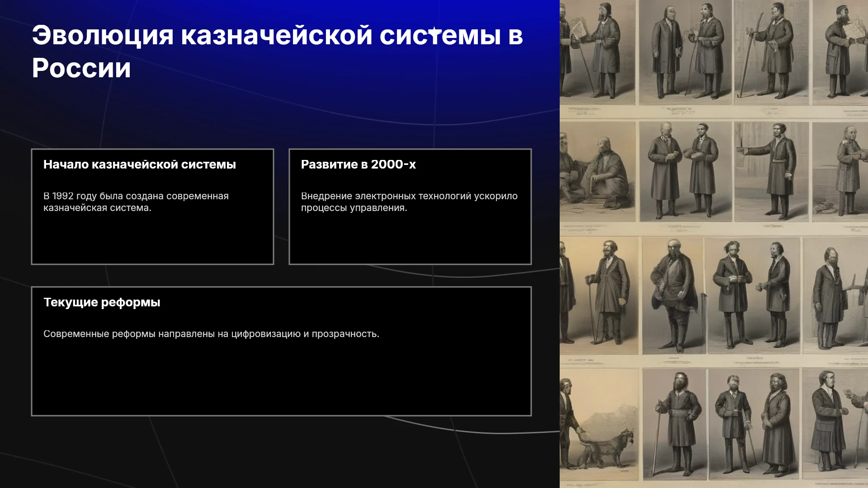Click the word 'Эволюция' in the title

pyautogui.click(x=103, y=35)
